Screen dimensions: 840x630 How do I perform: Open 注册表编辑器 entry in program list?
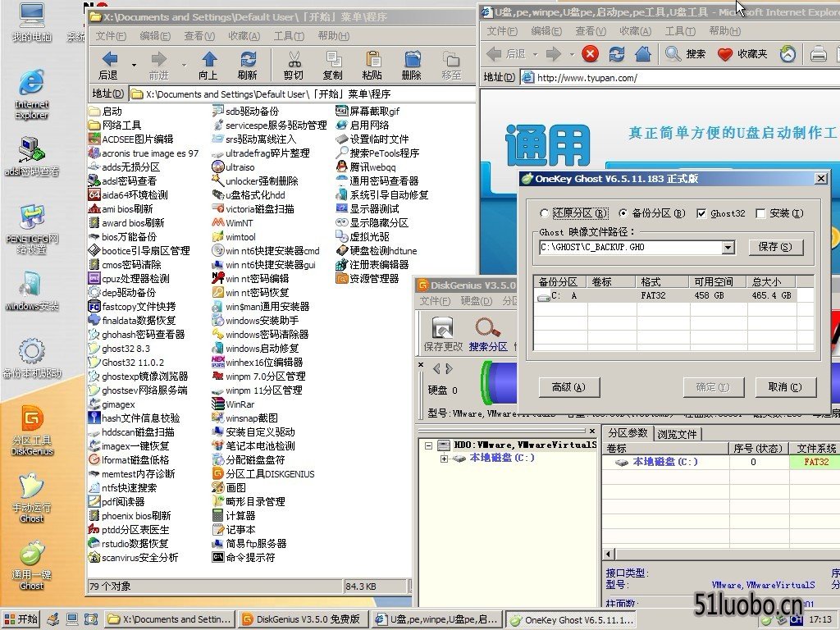(x=372, y=265)
